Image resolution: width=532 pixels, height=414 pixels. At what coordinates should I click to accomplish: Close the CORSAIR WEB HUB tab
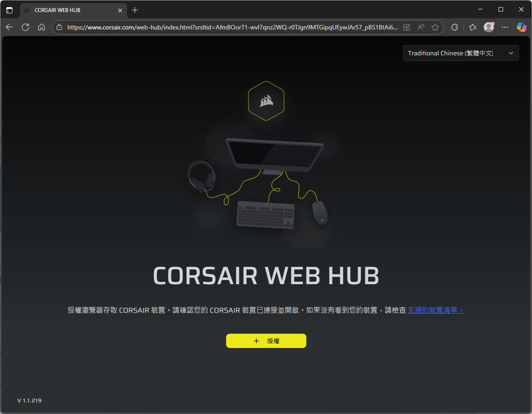tap(120, 10)
